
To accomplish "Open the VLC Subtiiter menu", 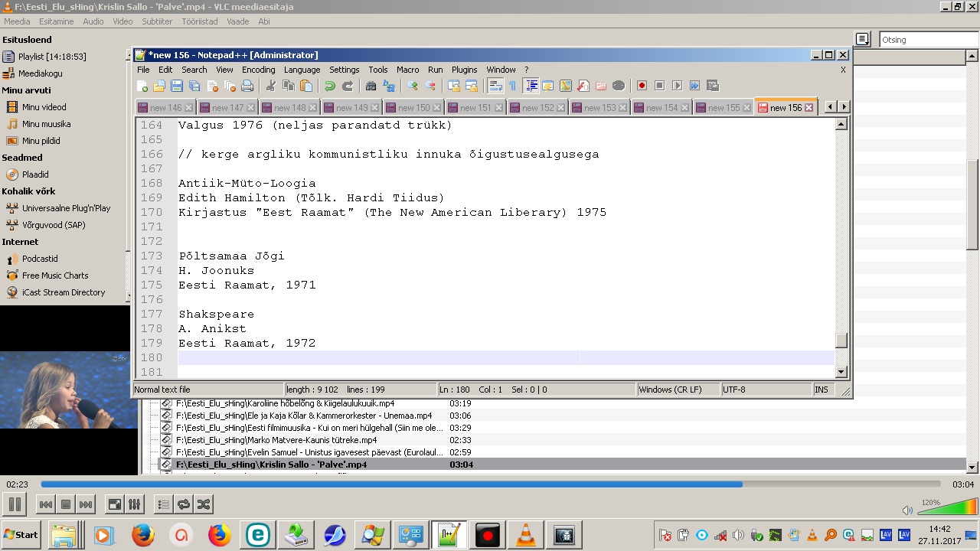I will coord(157,21).
